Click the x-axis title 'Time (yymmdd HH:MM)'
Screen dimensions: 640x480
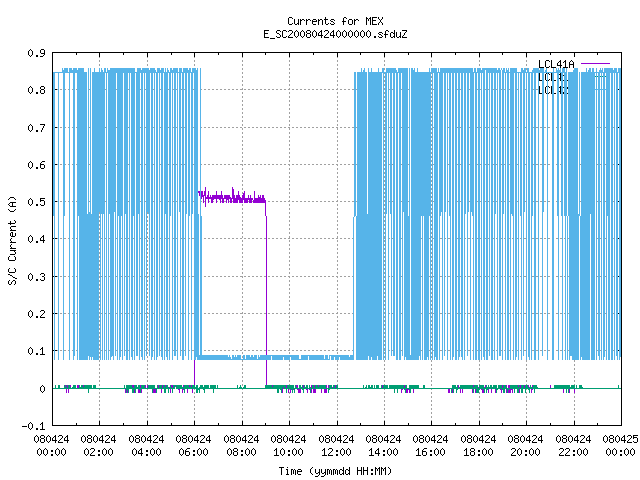pos(335,471)
